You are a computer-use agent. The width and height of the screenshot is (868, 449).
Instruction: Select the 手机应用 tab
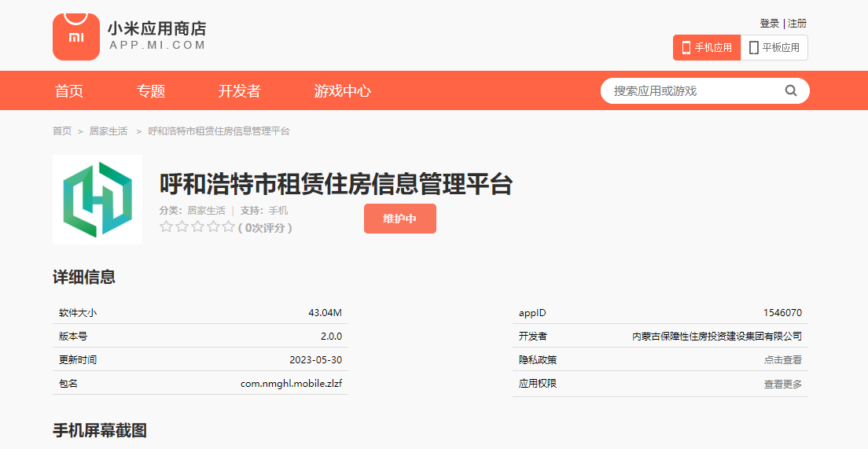click(707, 48)
